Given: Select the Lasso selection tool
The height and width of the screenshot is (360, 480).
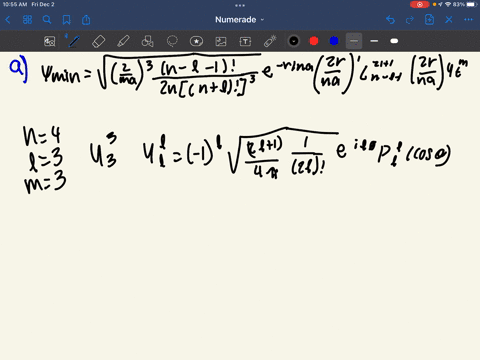Looking at the screenshot, I should click(x=172, y=41).
